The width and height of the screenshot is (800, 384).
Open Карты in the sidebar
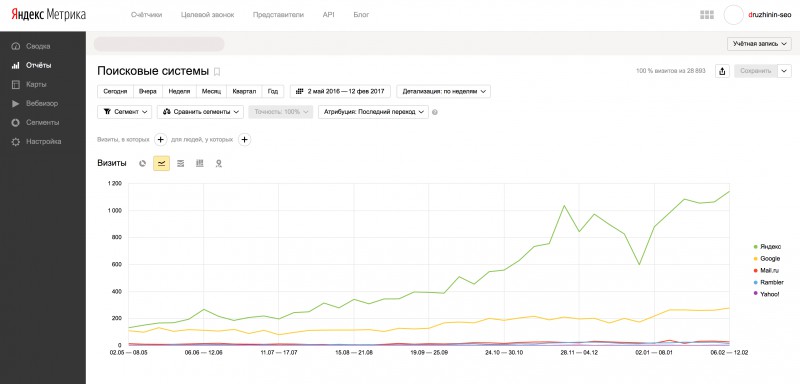[36, 84]
